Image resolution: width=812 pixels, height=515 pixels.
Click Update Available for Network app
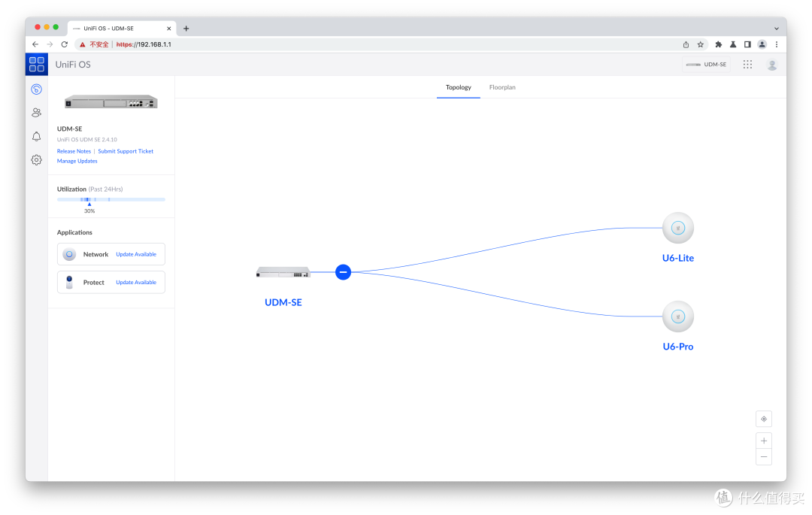point(136,254)
